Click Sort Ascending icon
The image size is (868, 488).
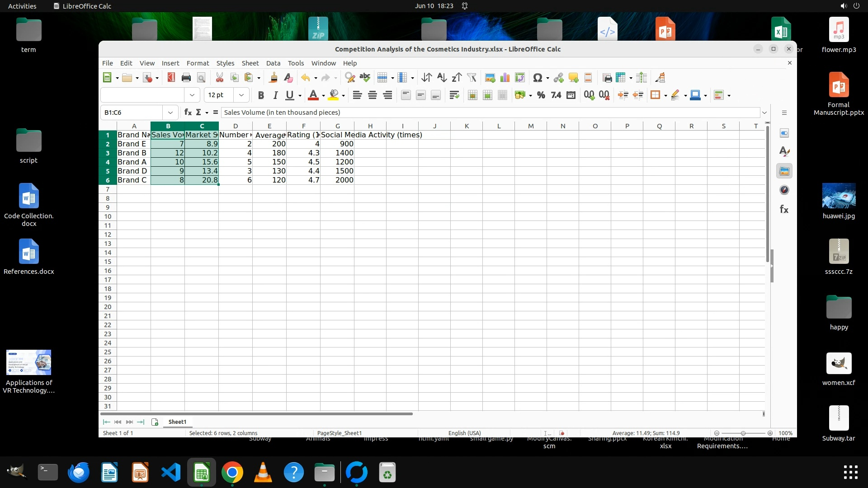442,78
